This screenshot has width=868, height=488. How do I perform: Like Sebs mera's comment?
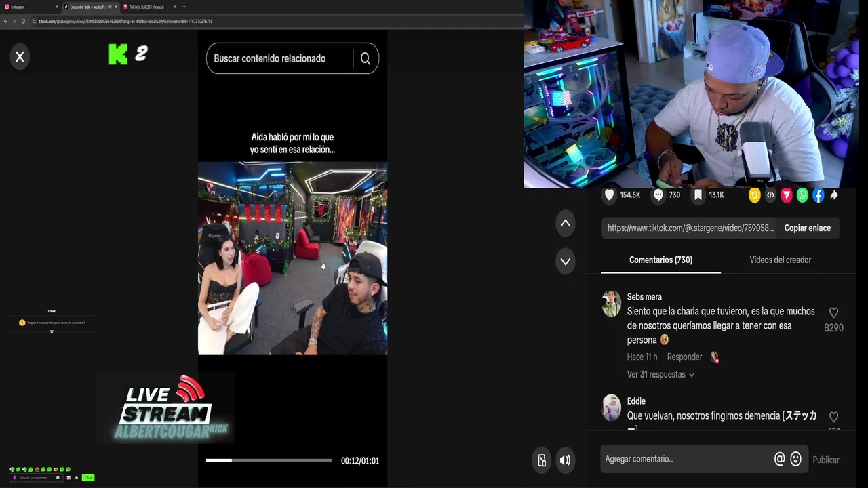point(833,312)
